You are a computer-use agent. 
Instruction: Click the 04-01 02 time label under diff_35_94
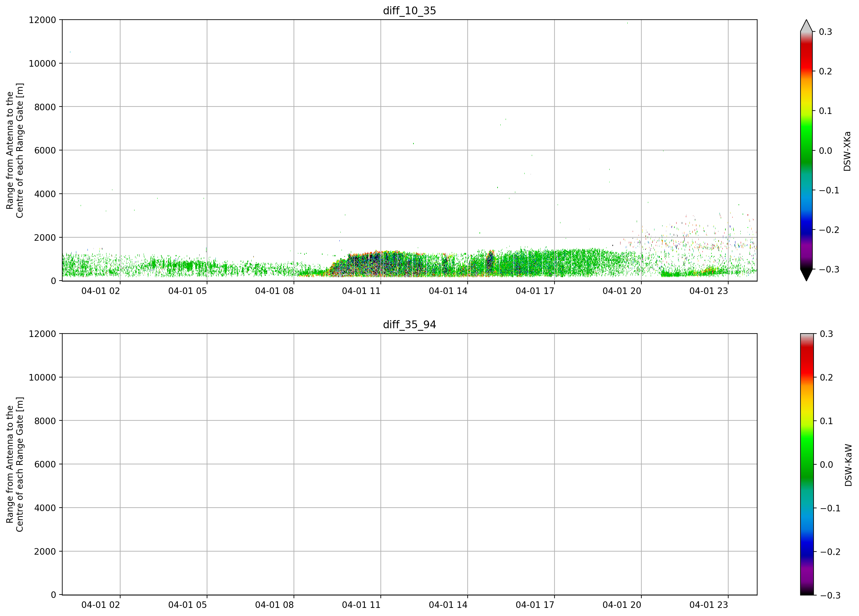tap(101, 605)
